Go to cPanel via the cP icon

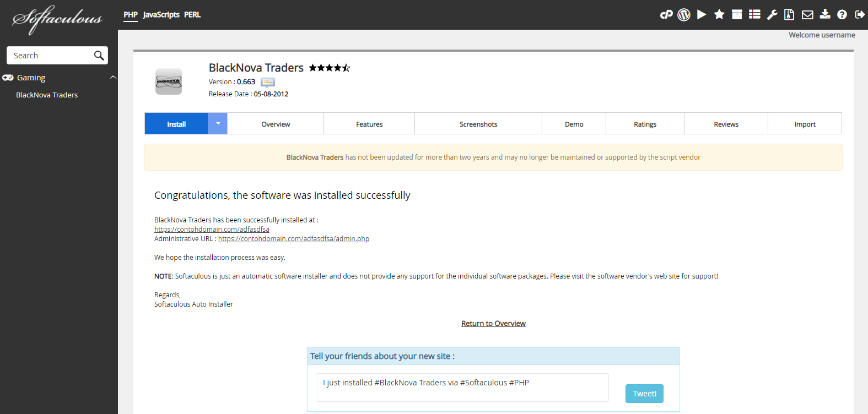point(666,15)
